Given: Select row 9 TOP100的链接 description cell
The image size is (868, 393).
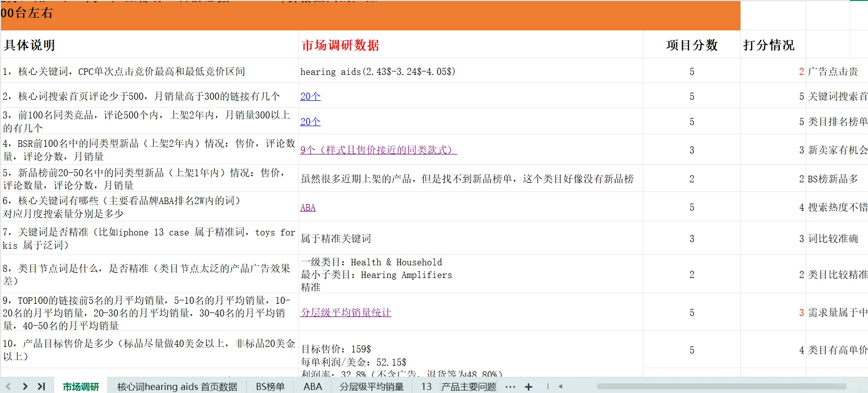Looking at the screenshot, I should click(x=150, y=312).
